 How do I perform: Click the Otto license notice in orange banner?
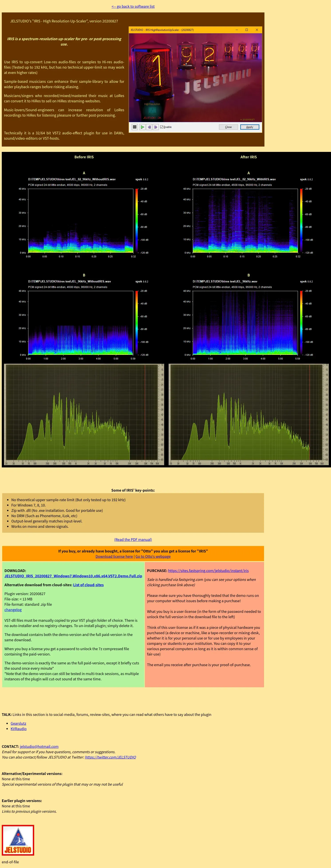pos(133,551)
